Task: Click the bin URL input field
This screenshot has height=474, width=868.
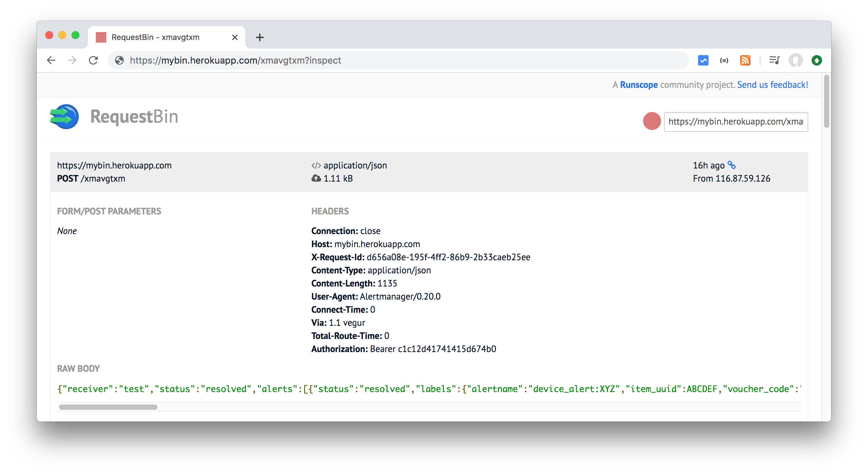Action: [x=735, y=122]
